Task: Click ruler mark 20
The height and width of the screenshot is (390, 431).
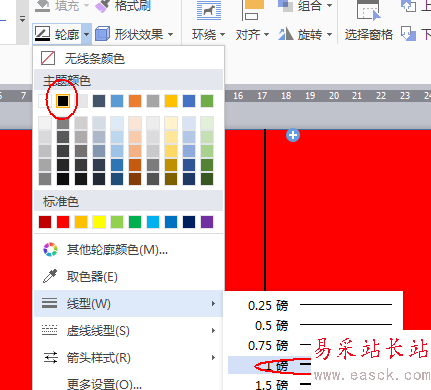Action: tap(334, 96)
